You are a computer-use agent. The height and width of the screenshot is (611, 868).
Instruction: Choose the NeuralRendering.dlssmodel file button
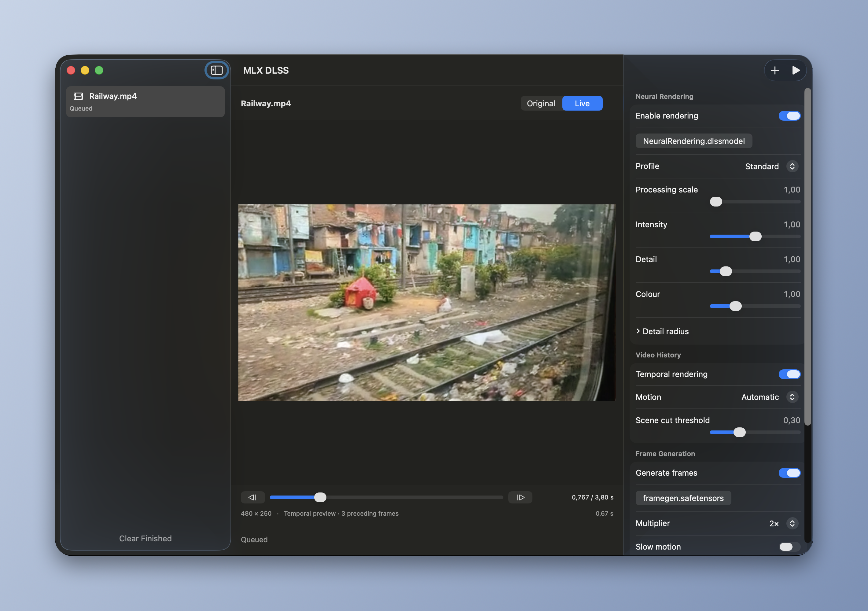(694, 141)
